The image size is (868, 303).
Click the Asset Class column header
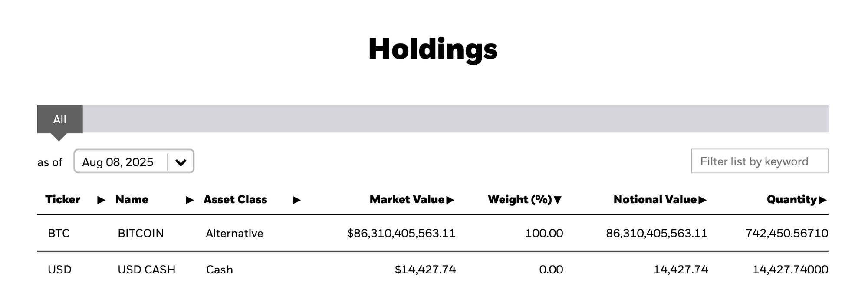pos(235,200)
